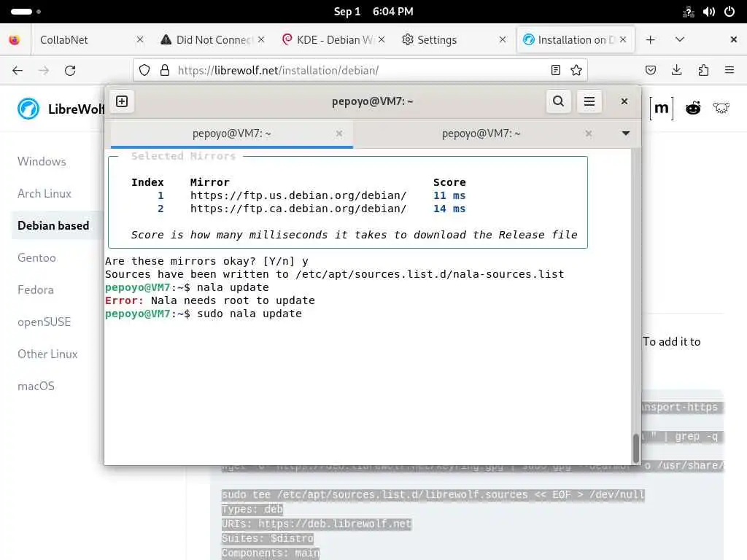Toggle reader view for this page
Screen dimensions: 747x560
(x=555, y=71)
